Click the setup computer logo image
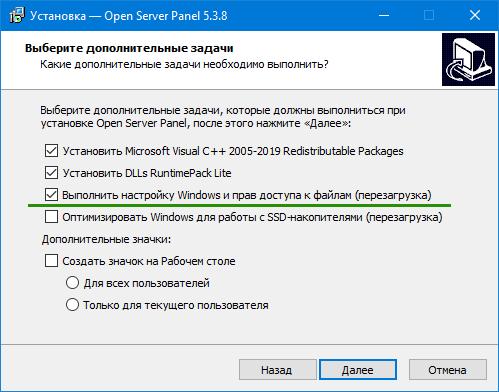499x392 pixels. [x=468, y=59]
